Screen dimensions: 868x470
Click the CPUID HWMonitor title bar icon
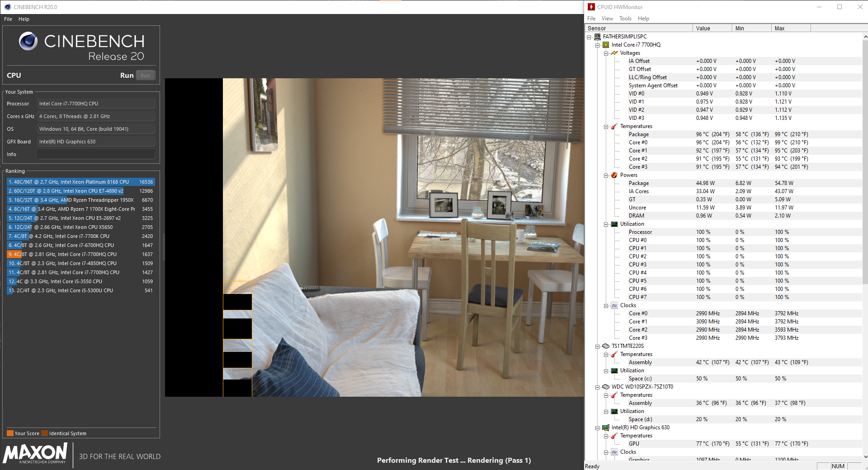click(x=591, y=7)
